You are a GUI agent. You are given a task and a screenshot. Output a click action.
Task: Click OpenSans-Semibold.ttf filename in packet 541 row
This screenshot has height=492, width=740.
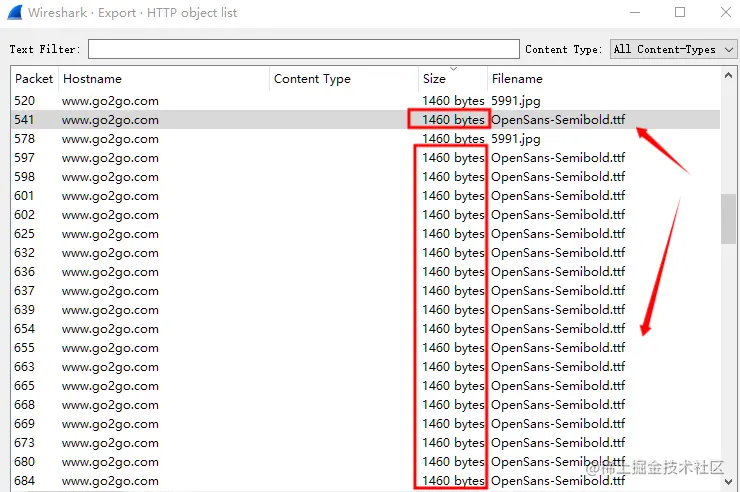(x=558, y=119)
